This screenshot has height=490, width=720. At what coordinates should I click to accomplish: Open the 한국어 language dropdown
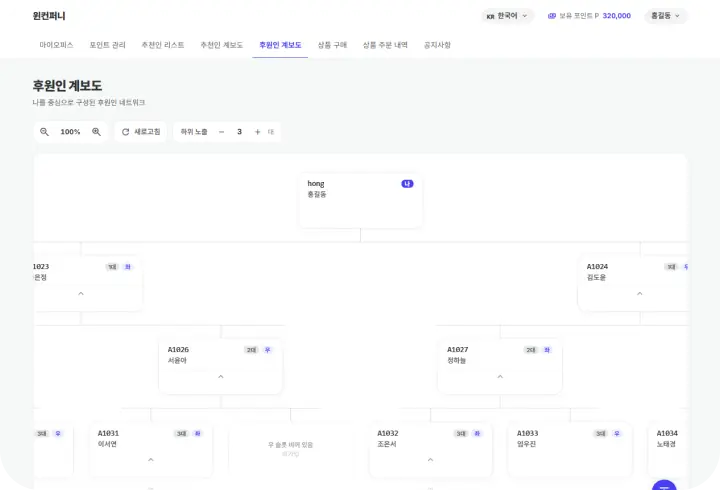[507, 16]
